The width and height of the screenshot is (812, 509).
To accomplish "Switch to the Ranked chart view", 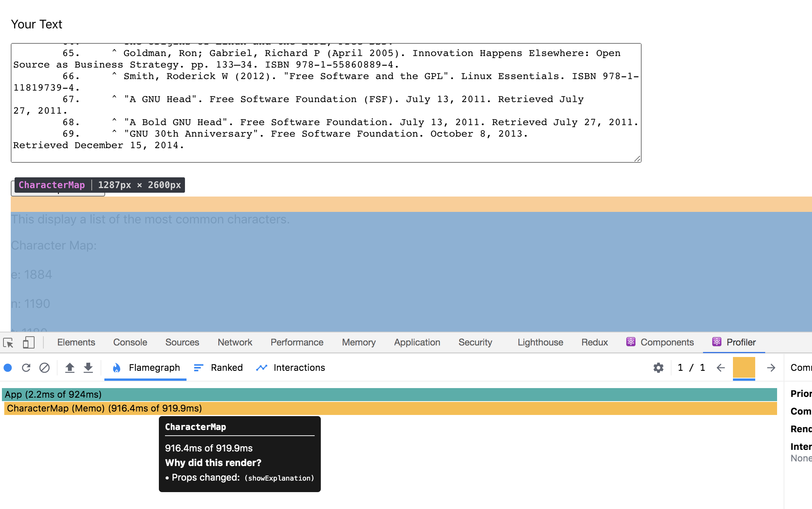I will tap(218, 368).
